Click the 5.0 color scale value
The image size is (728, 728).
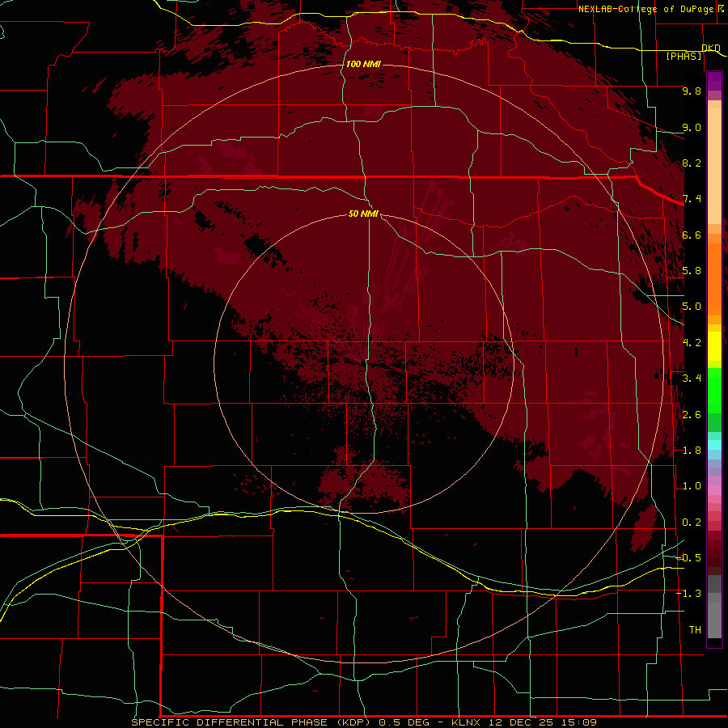pos(692,307)
